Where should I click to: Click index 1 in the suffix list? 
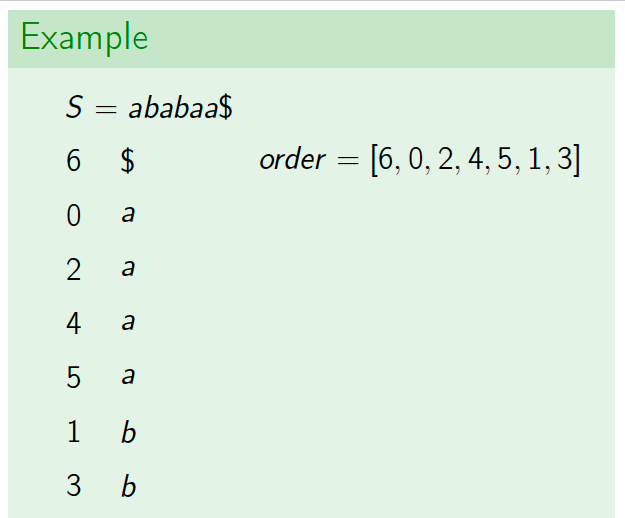click(x=74, y=431)
